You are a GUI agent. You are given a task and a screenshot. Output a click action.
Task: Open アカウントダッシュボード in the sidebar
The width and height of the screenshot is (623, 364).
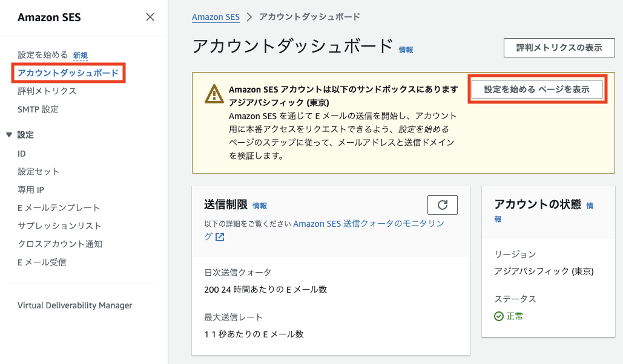point(68,73)
